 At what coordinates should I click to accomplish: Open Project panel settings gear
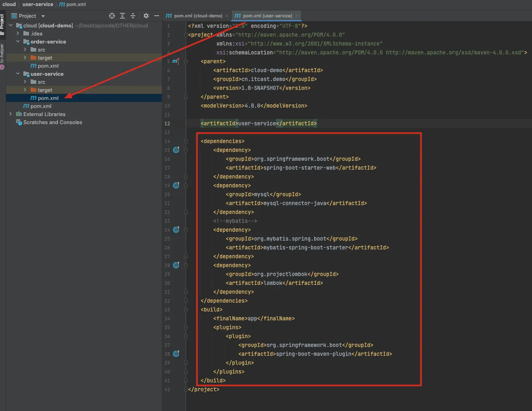click(x=146, y=16)
